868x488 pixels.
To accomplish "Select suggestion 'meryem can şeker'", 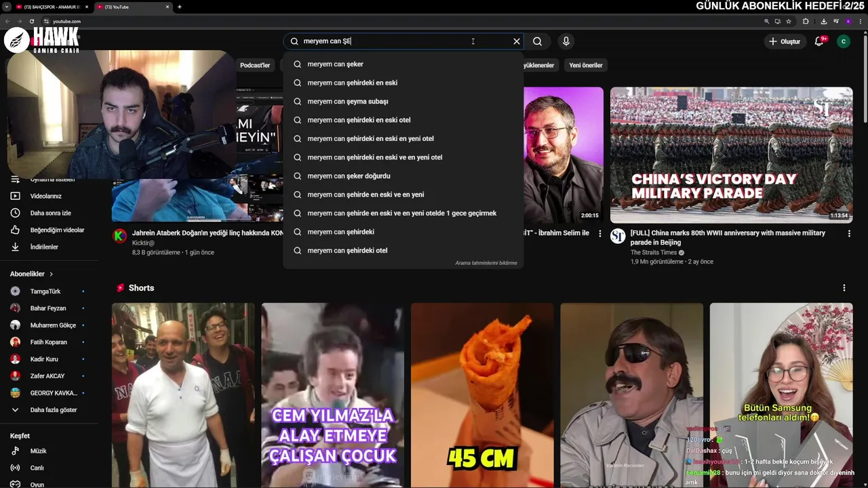I will tap(403, 64).
